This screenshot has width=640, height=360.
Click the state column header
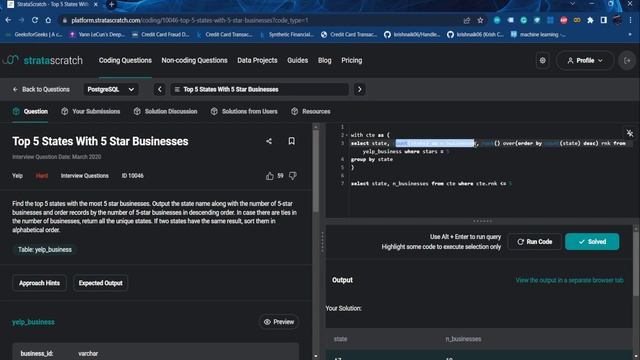[x=340, y=339]
